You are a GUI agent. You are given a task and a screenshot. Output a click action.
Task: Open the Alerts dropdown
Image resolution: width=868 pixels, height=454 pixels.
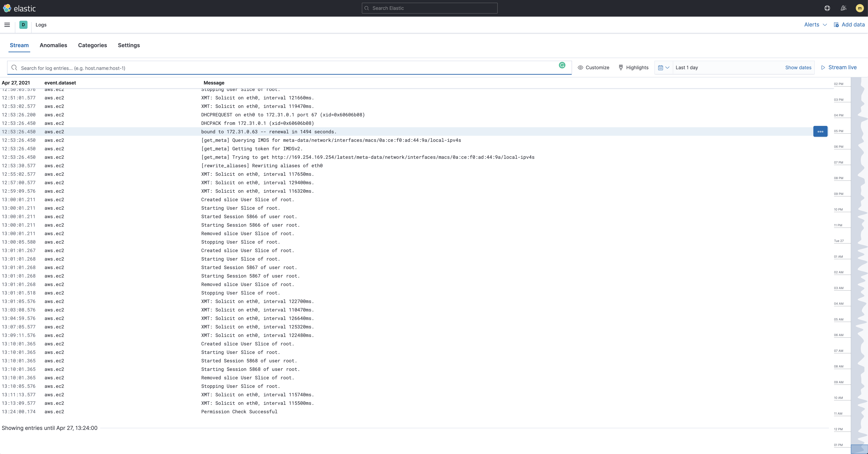(x=815, y=25)
